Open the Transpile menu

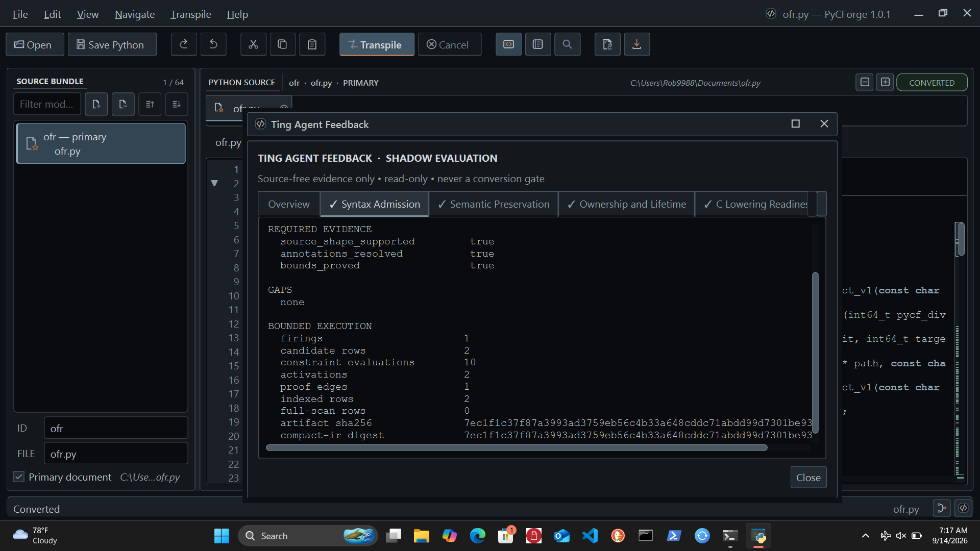[x=191, y=14]
